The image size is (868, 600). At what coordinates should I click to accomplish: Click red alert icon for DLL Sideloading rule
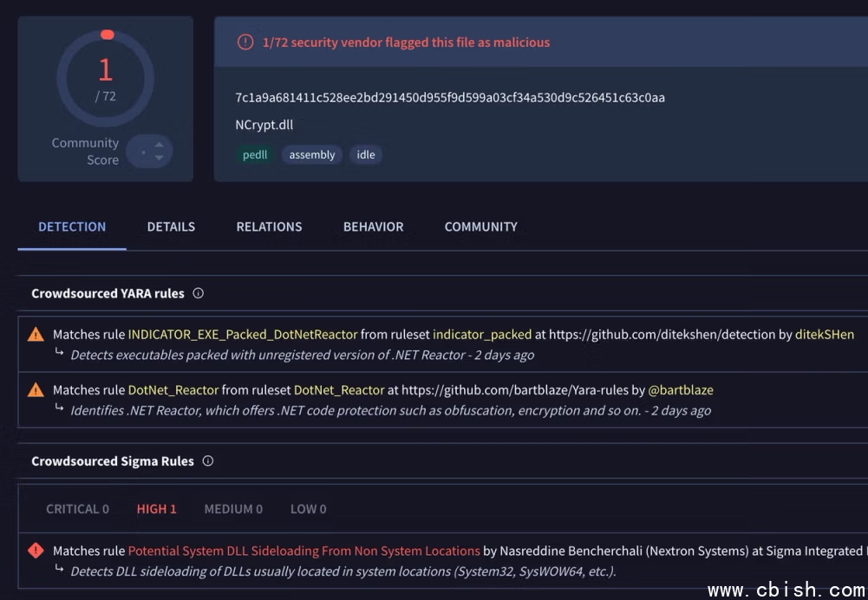36,551
